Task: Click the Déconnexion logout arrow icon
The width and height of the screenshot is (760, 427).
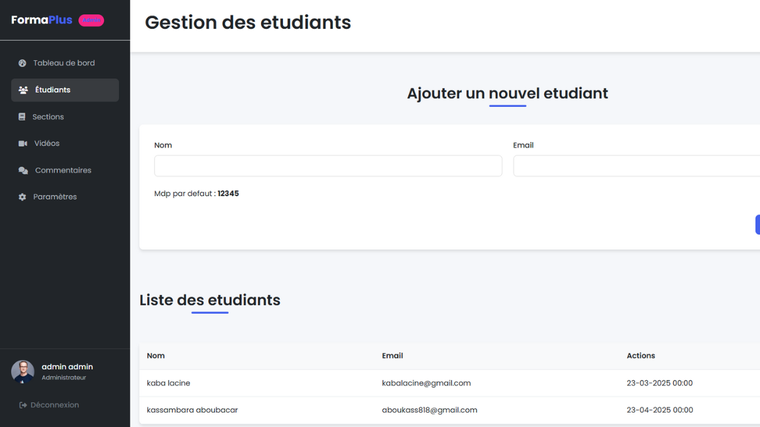Action: [23, 405]
